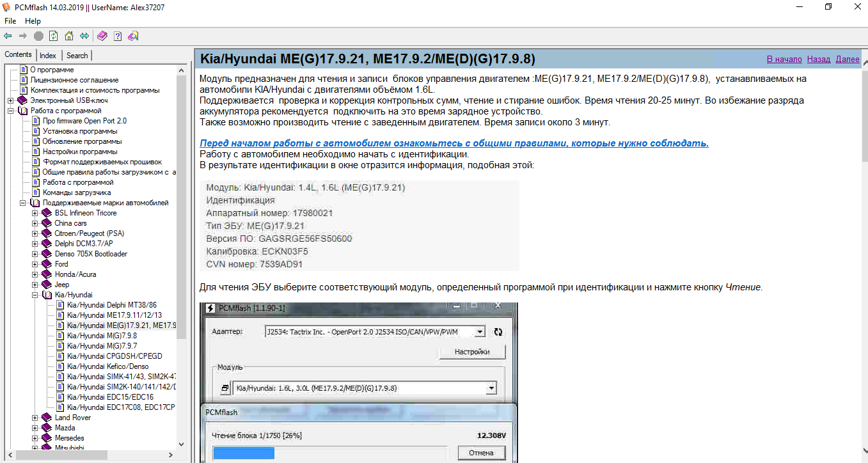The height and width of the screenshot is (463, 868).
Task: Click the question mark page icon
Action: click(x=118, y=36)
